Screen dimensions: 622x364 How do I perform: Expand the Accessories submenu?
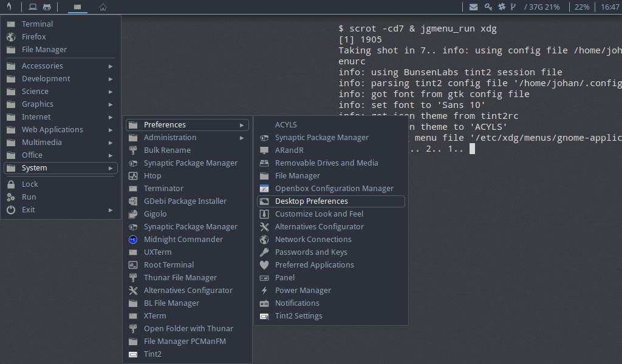pos(43,66)
